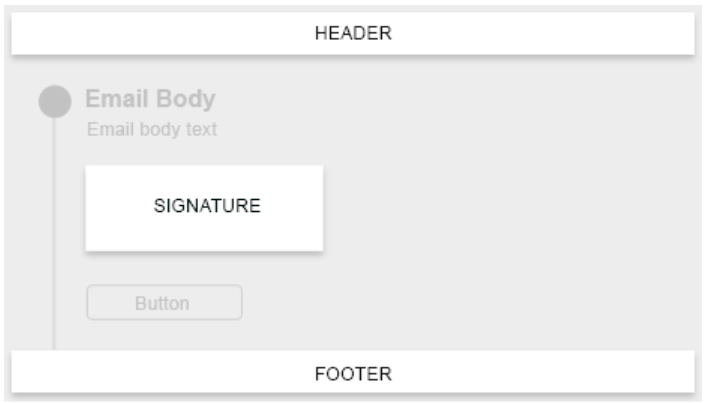The image size is (709, 403).
Task: Click the vertical step connector line
Action: 54,200
